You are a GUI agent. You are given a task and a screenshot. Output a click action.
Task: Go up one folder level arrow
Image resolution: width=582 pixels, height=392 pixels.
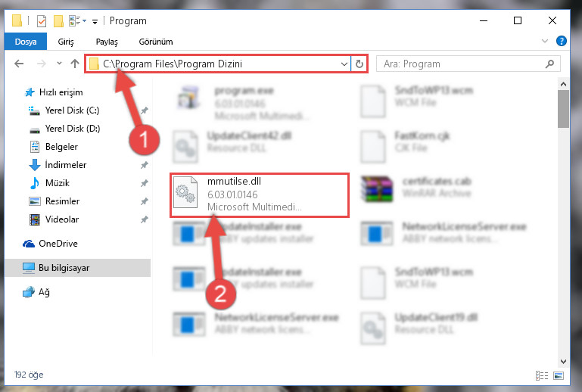(75, 64)
